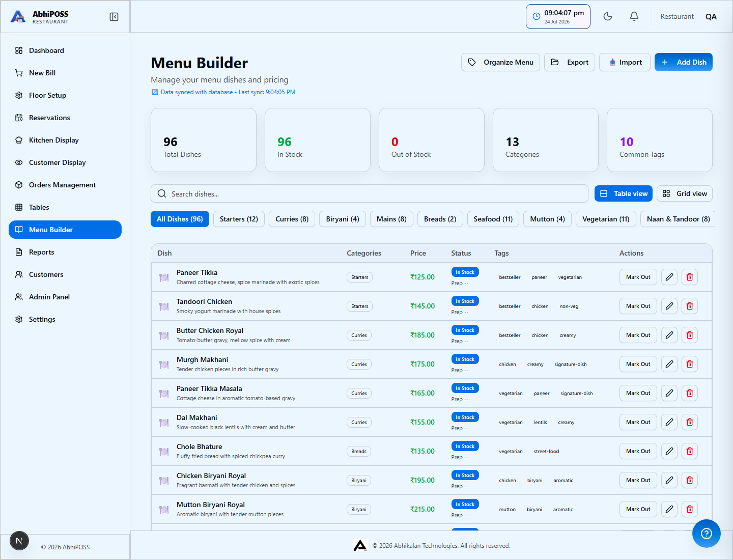This screenshot has height=560, width=733.
Task: Edit the Chicken Biryani Royal dish
Action: point(669,480)
